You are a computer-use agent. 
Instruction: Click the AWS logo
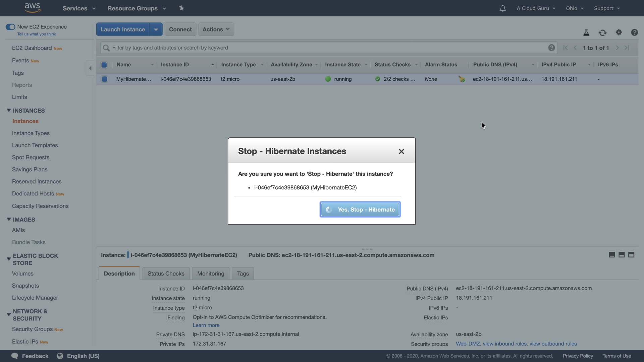pos(33,8)
